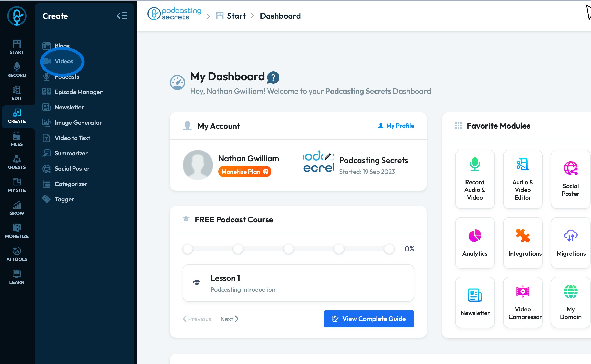This screenshot has height=364, width=591.
Task: Open the Migrations module tile
Action: coord(571,243)
